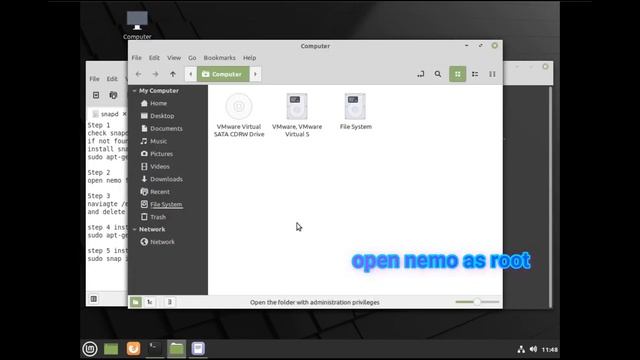Image resolution: width=640 pixels, height=360 pixels.
Task: Open the View menu in Nemo
Action: click(174, 58)
